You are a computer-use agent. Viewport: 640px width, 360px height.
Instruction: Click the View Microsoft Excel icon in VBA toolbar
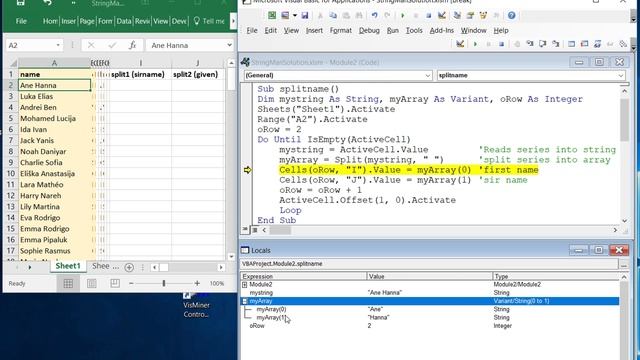[272, 16]
